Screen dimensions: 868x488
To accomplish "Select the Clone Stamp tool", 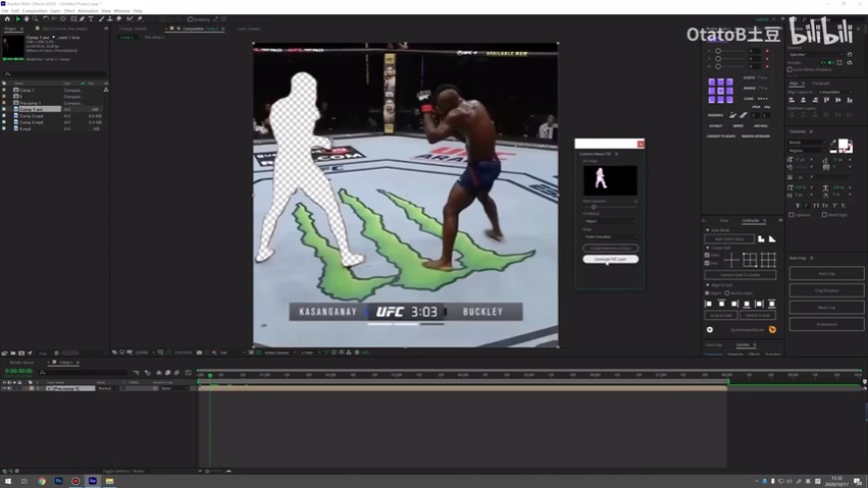I will click(x=110, y=19).
